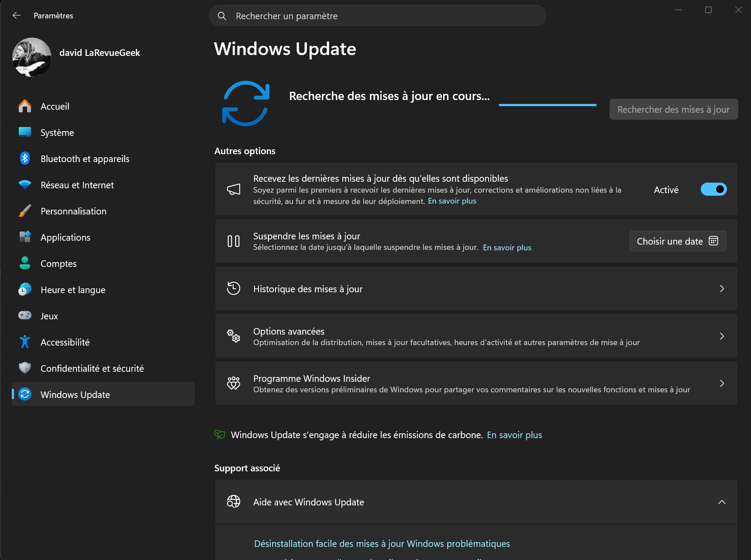Open Confidentialité et sécurité settings
Image resolution: width=751 pixels, height=560 pixels.
(x=103, y=368)
